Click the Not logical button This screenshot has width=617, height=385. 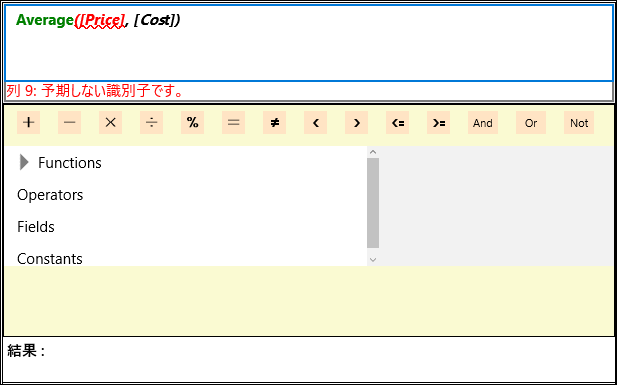click(x=579, y=123)
